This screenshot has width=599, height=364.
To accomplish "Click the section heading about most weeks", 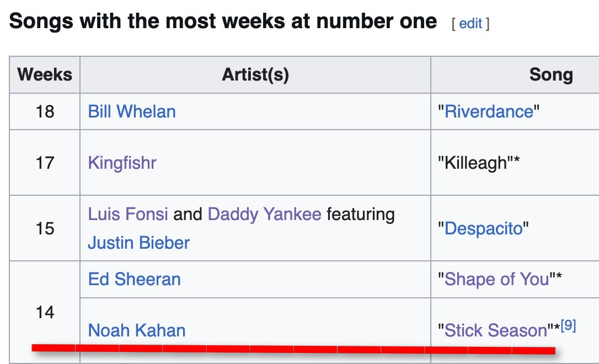I will click(223, 22).
